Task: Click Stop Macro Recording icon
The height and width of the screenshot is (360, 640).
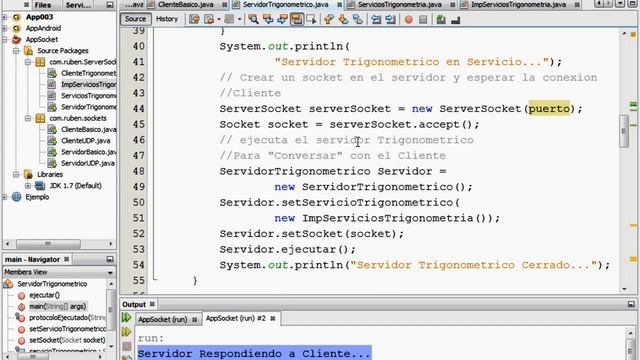Action: pyautogui.click(x=423, y=19)
